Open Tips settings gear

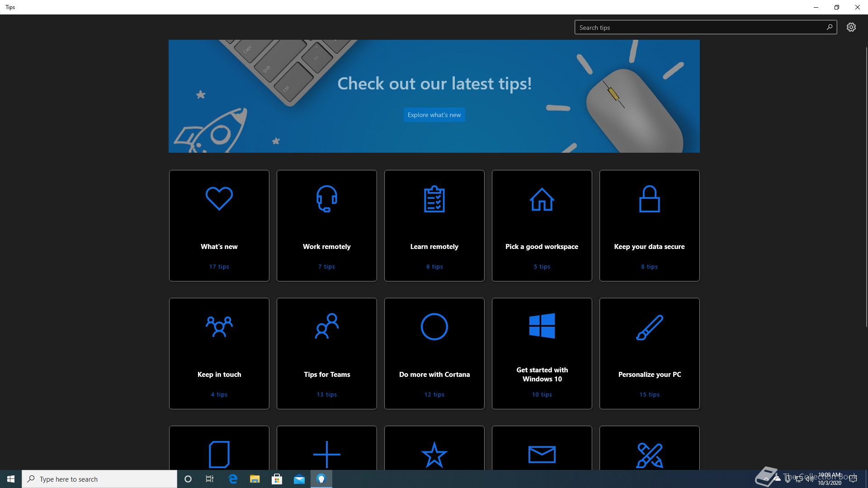pyautogui.click(x=851, y=27)
